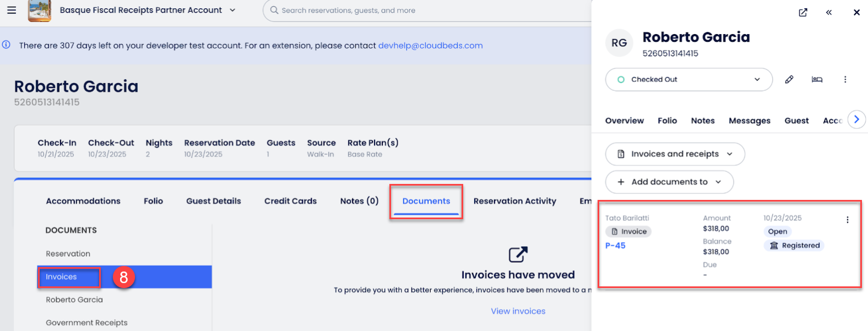
Task: Expand the Checked Out status dropdown
Action: click(688, 79)
